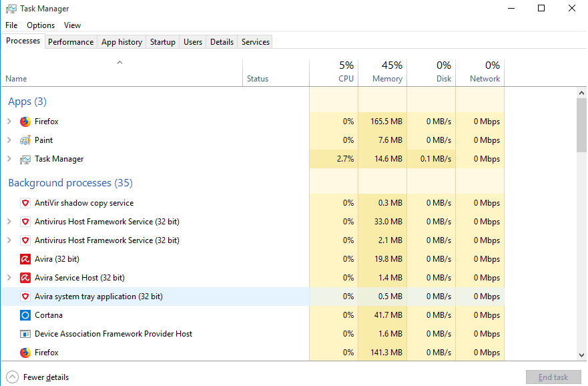Click the vertical scrollbar thumb
Image resolution: width=588 pixels, height=386 pixels.
pyautogui.click(x=581, y=126)
